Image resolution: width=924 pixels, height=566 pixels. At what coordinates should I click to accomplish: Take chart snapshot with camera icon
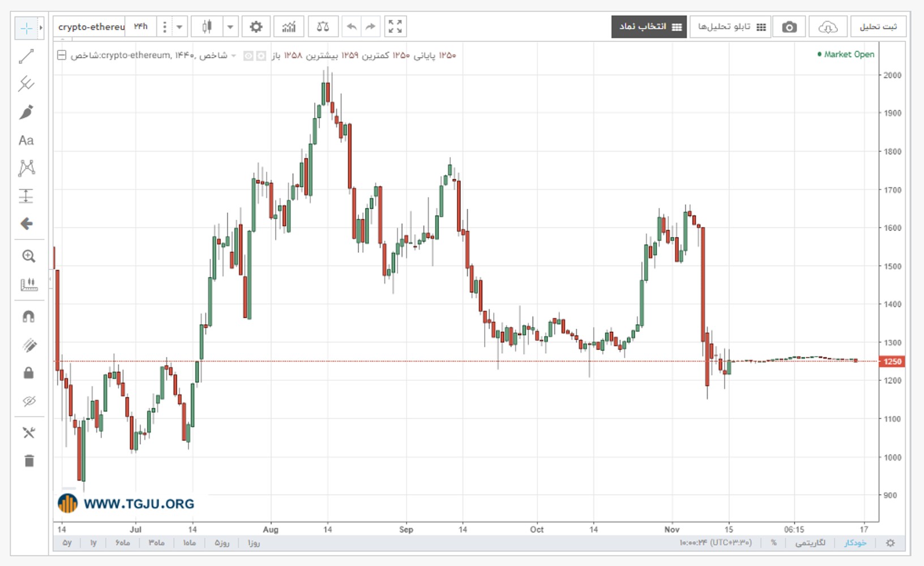pyautogui.click(x=789, y=27)
